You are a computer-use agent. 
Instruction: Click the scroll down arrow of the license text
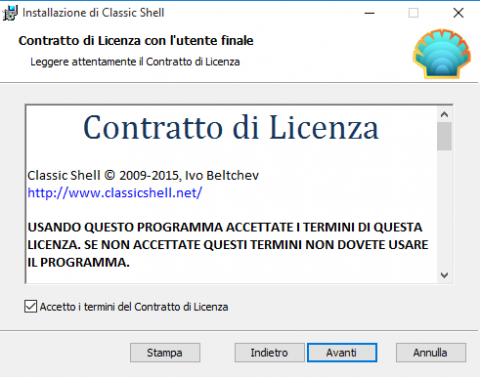[444, 275]
